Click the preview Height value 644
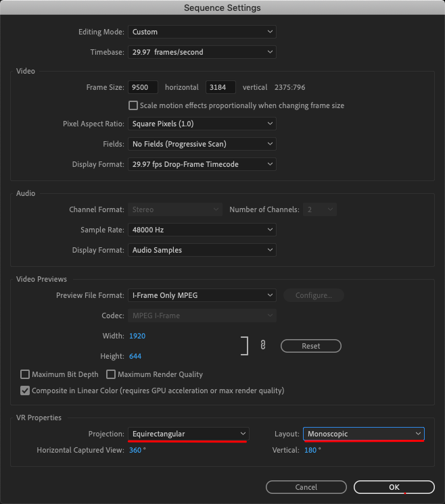Screen dimensions: 445x504 (135, 356)
